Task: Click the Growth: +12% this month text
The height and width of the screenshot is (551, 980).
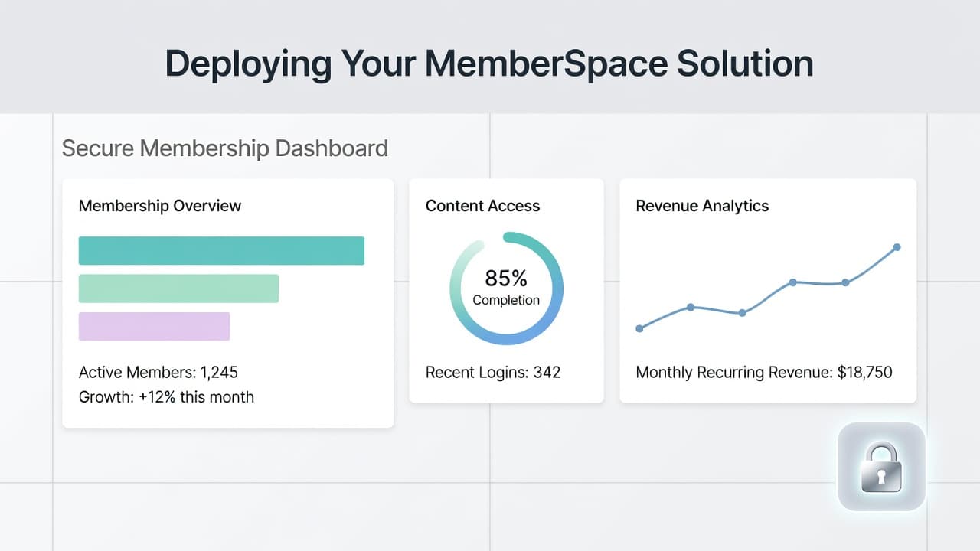Action: tap(166, 397)
